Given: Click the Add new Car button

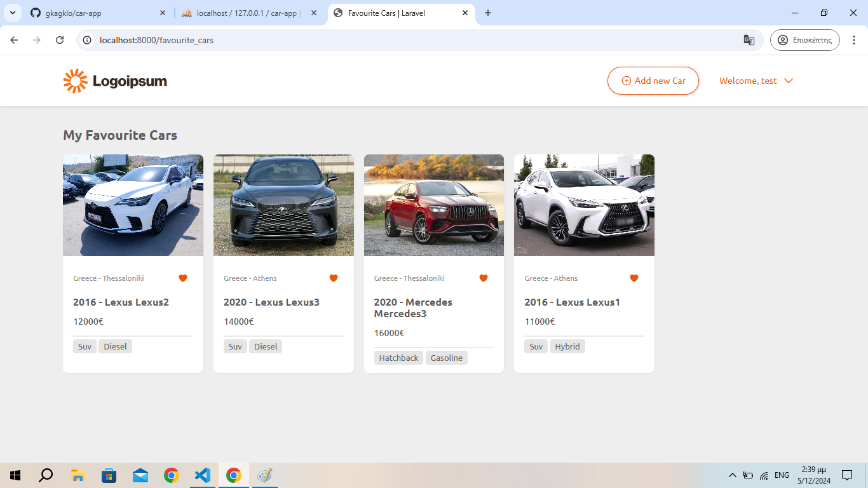Looking at the screenshot, I should click(653, 81).
